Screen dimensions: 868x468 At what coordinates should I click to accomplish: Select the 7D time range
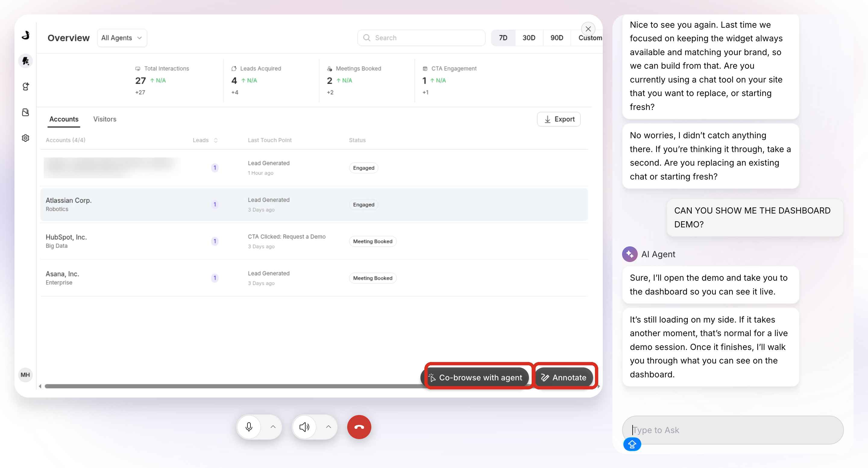pos(503,38)
